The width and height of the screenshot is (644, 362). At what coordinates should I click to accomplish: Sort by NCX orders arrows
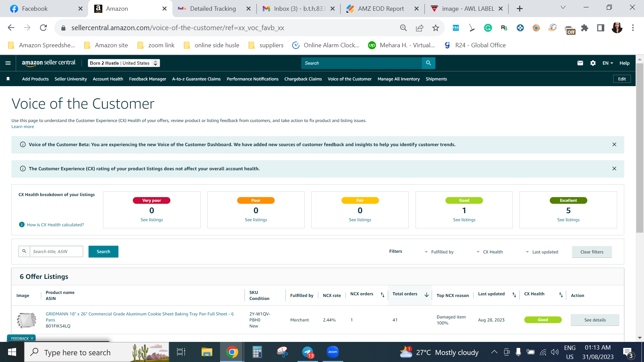coord(382,295)
